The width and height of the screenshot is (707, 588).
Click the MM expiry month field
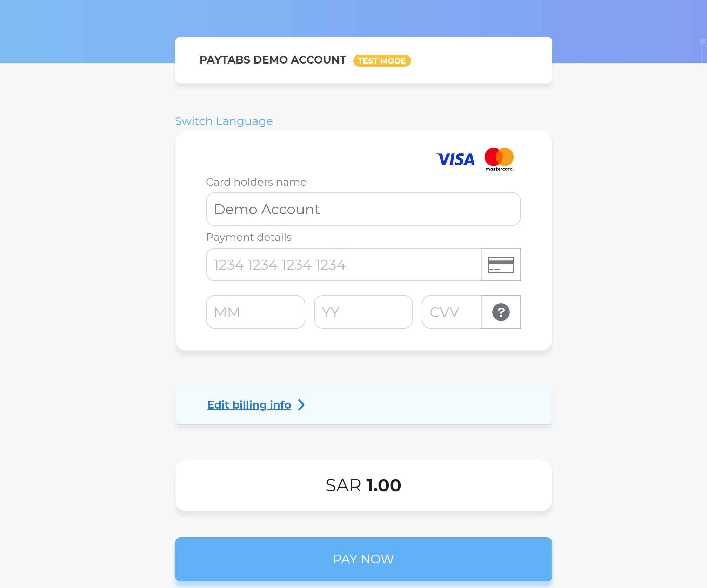[255, 312]
